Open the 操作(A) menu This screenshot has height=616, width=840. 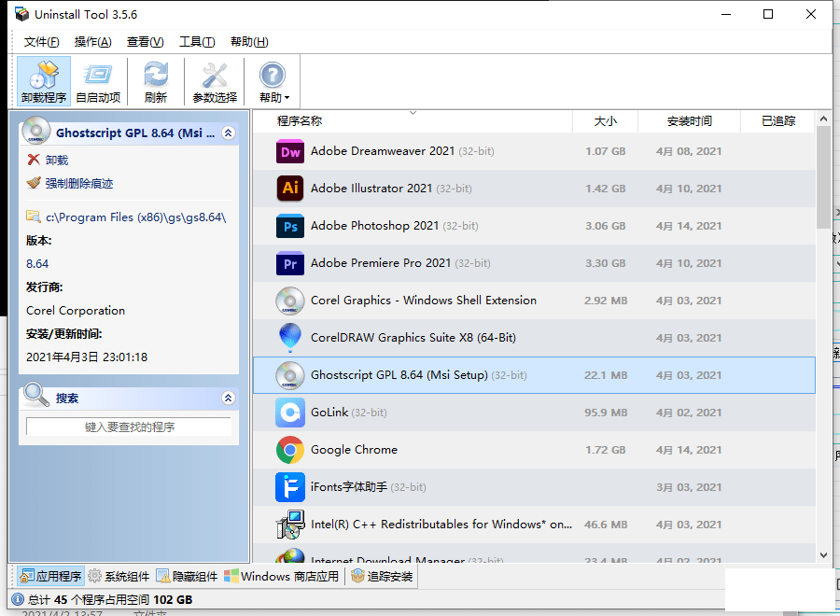coord(92,42)
